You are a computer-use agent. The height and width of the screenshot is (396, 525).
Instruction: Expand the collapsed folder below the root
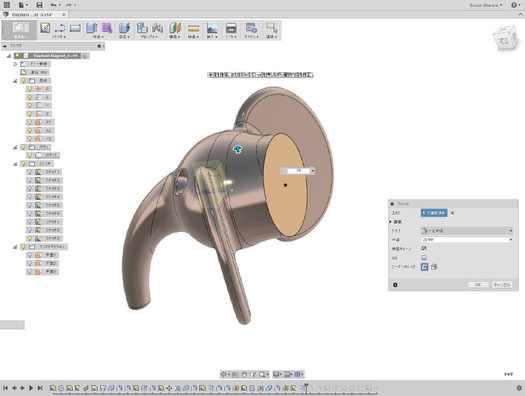(x=15, y=64)
